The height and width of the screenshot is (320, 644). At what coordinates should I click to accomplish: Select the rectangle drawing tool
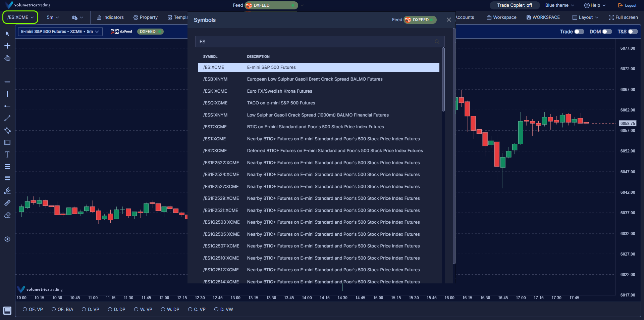(x=7, y=142)
